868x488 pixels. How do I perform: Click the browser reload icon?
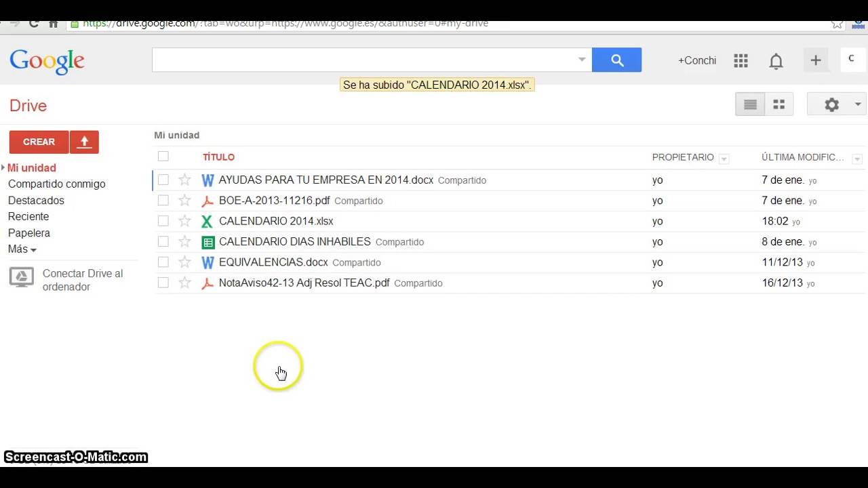tap(33, 23)
